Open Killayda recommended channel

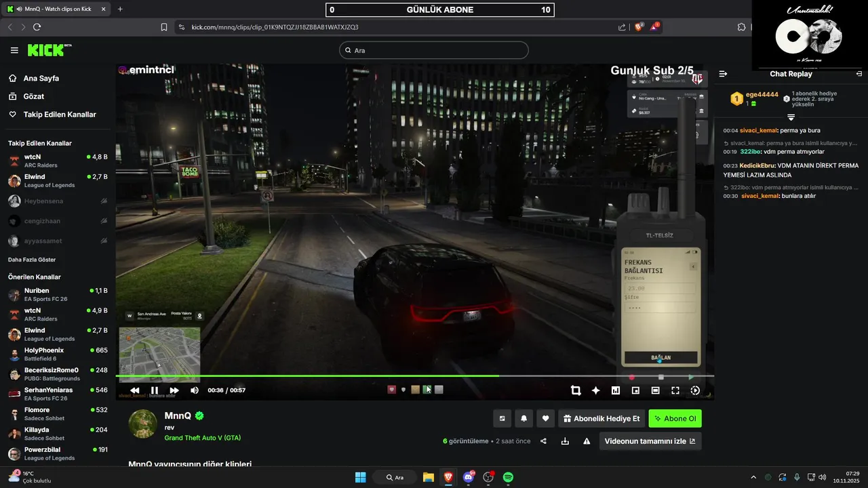pos(58,434)
